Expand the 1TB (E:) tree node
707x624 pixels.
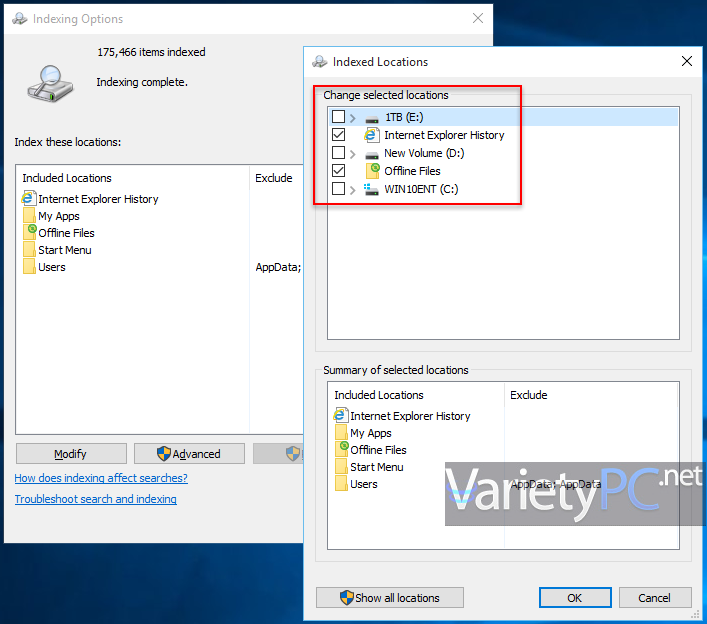tap(353, 118)
